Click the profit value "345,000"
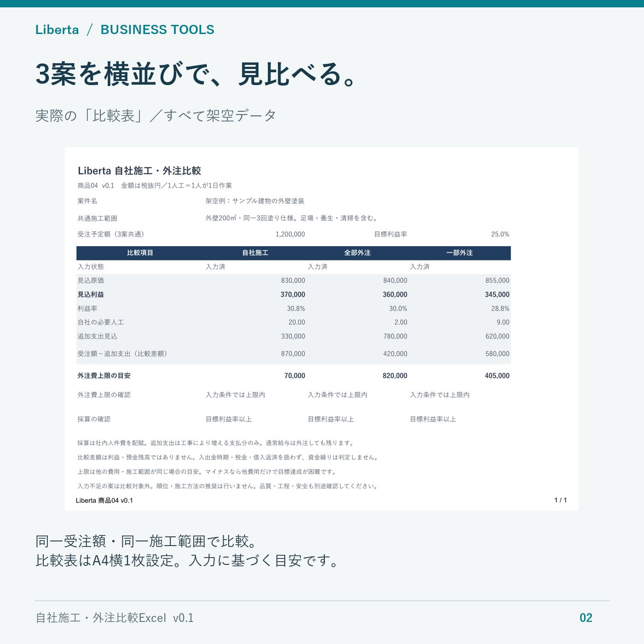This screenshot has height=644, width=644. point(497,294)
